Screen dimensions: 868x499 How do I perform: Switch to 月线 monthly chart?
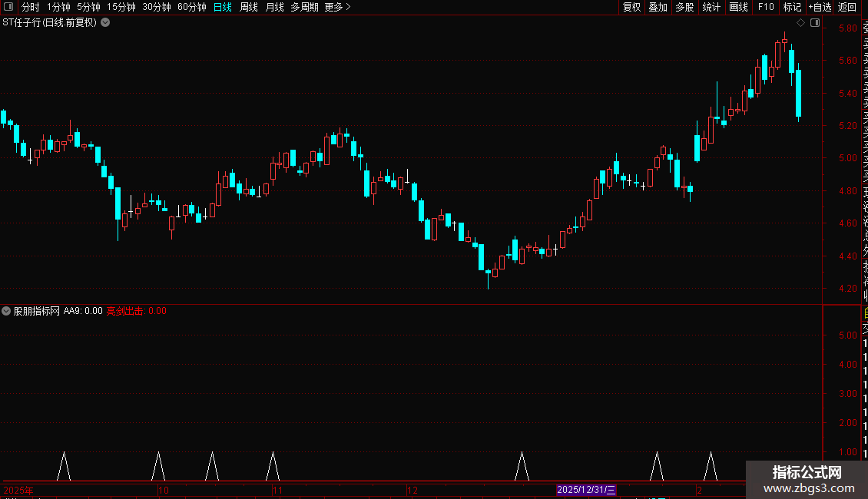click(274, 7)
